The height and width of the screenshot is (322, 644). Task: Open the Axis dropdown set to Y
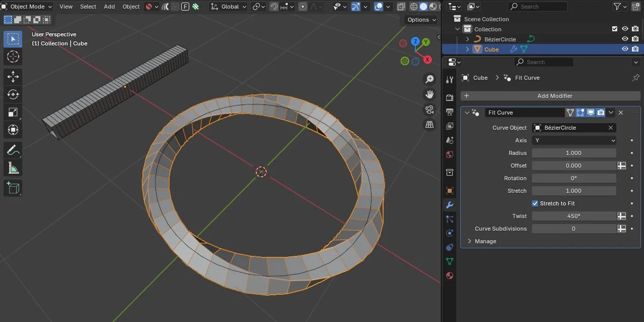574,140
